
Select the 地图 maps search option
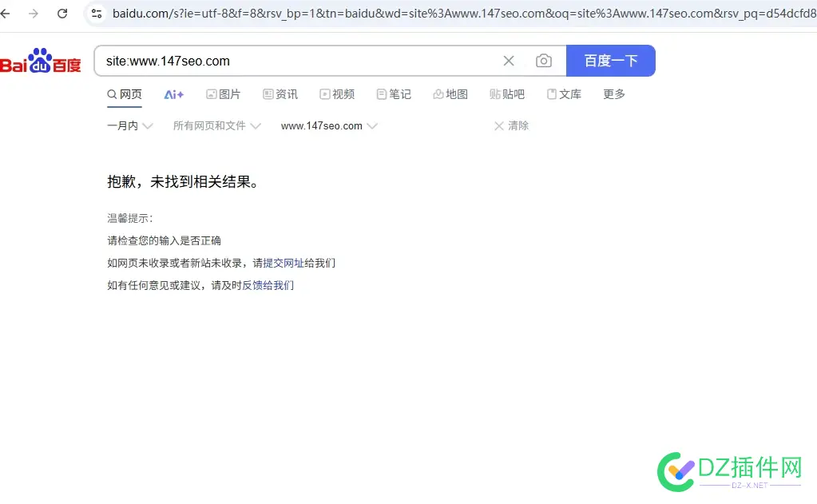point(450,94)
